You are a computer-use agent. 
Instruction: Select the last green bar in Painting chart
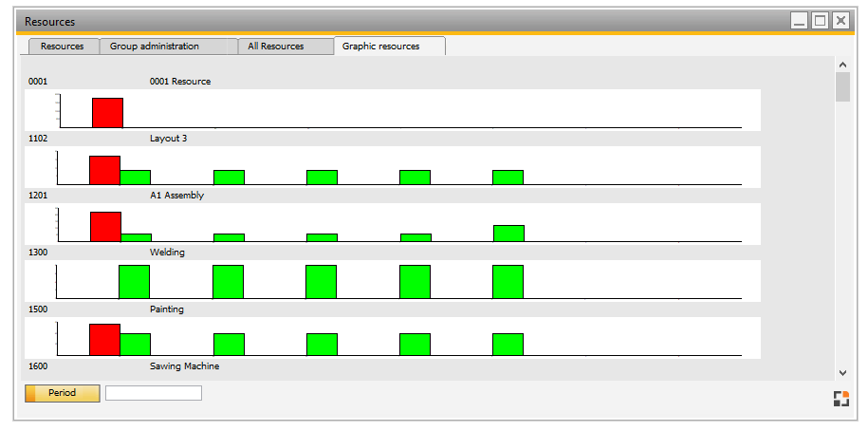point(508,345)
